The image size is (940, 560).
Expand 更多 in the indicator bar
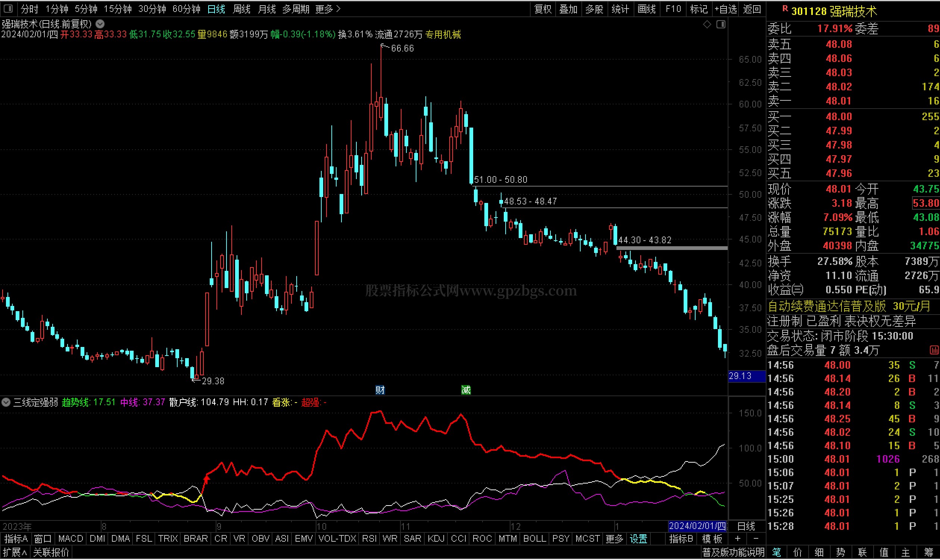click(614, 539)
